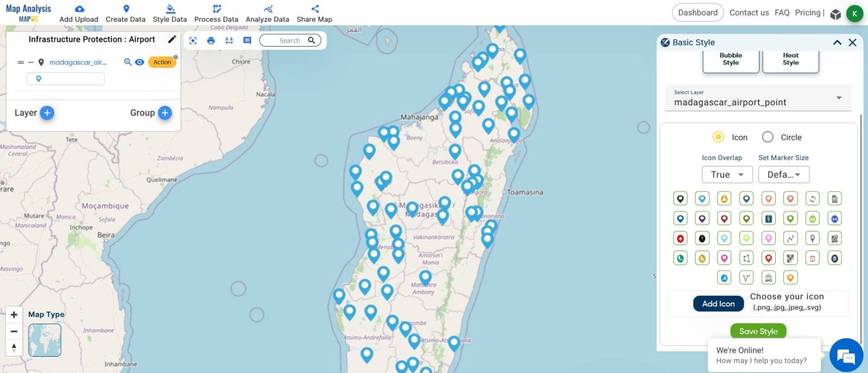868x373 pixels.
Task: Open the live chat bubble
Action: coord(846,355)
